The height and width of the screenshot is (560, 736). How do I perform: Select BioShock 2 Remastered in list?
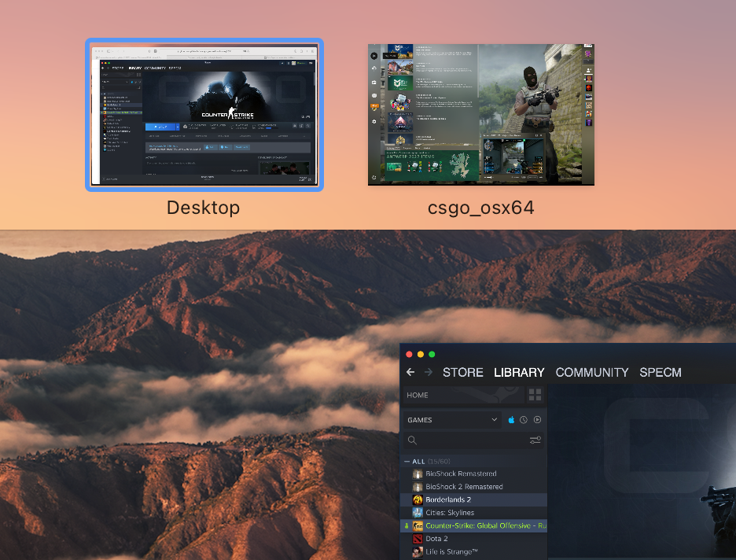[x=473, y=487]
